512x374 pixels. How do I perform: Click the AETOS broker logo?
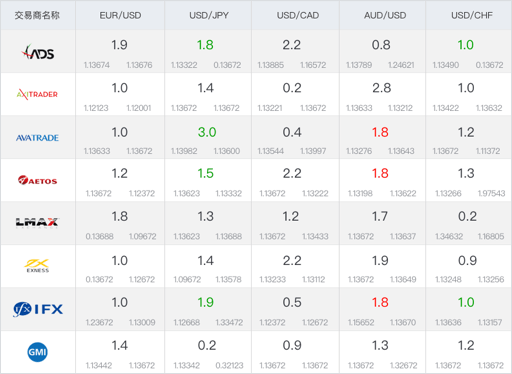(x=37, y=180)
